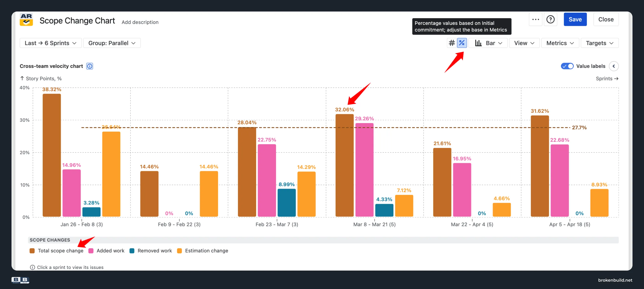The width and height of the screenshot is (644, 289).
Task: Click the Close button
Action: [x=606, y=19]
